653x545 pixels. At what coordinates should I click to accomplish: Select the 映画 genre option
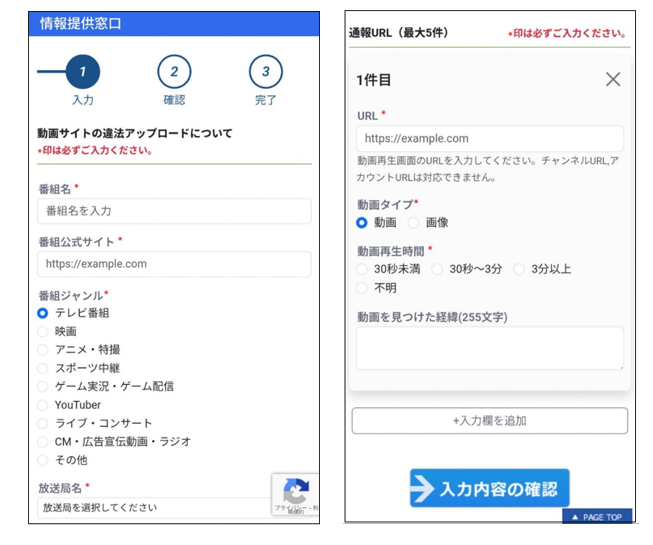point(43,331)
